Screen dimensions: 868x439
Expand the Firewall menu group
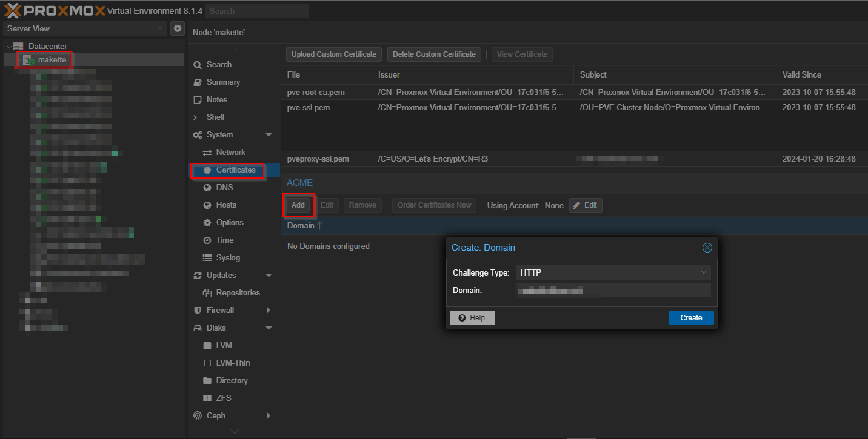[x=269, y=311]
